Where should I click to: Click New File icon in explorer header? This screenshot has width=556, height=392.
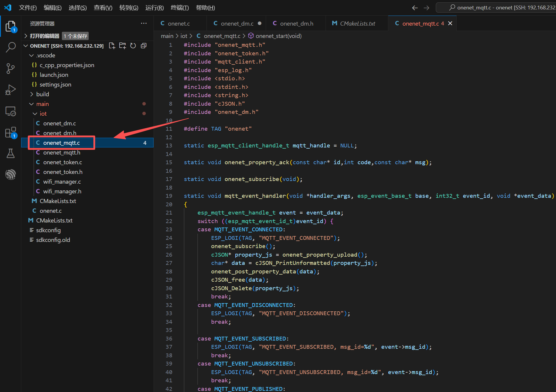pos(112,46)
